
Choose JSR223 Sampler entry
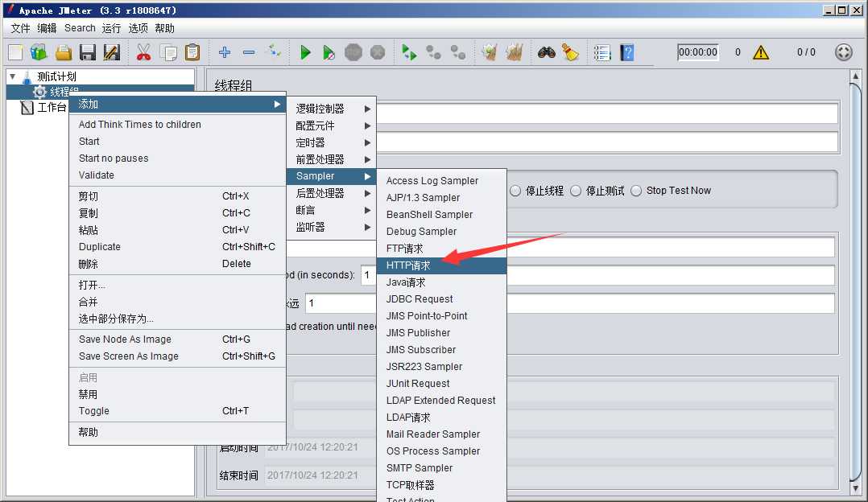point(442,367)
